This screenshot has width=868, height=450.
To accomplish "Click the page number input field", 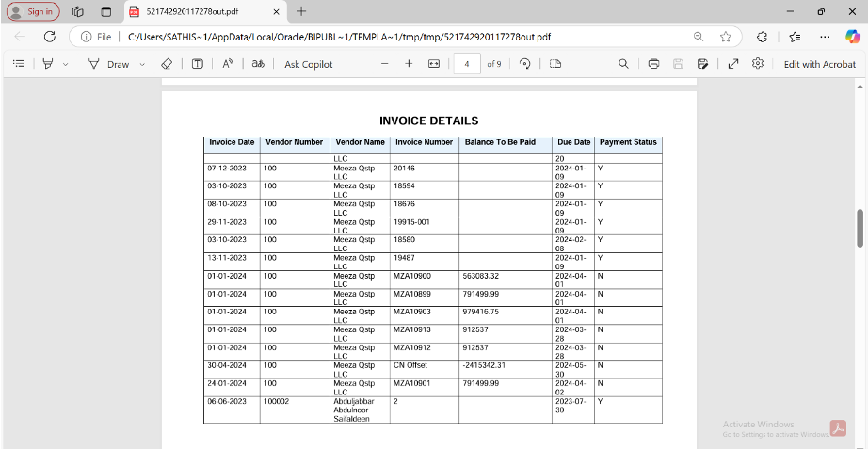I will pyautogui.click(x=466, y=64).
